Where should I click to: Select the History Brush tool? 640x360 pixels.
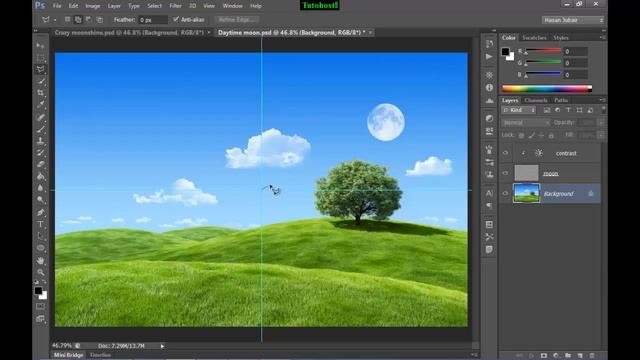40,153
